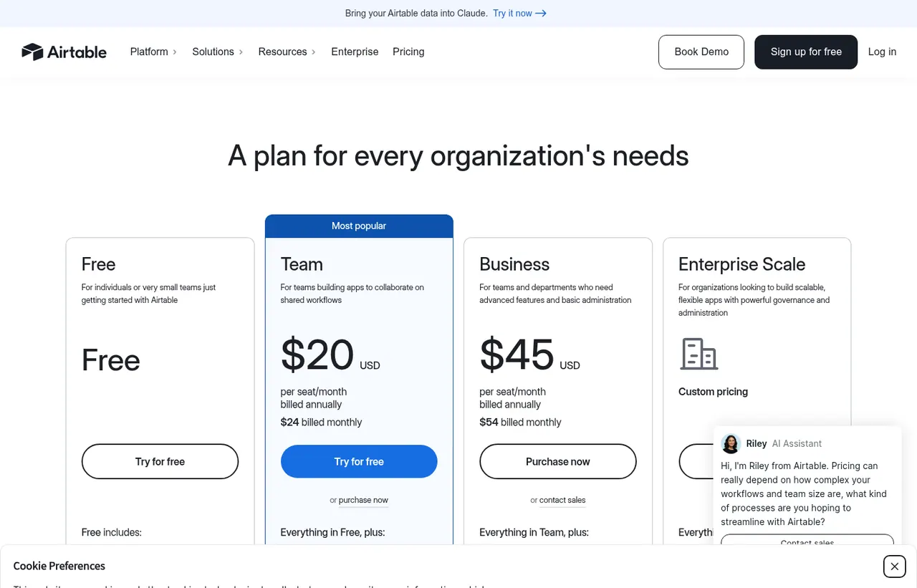917x588 pixels.
Task: Click the "$20" Team price
Action: coord(317,355)
